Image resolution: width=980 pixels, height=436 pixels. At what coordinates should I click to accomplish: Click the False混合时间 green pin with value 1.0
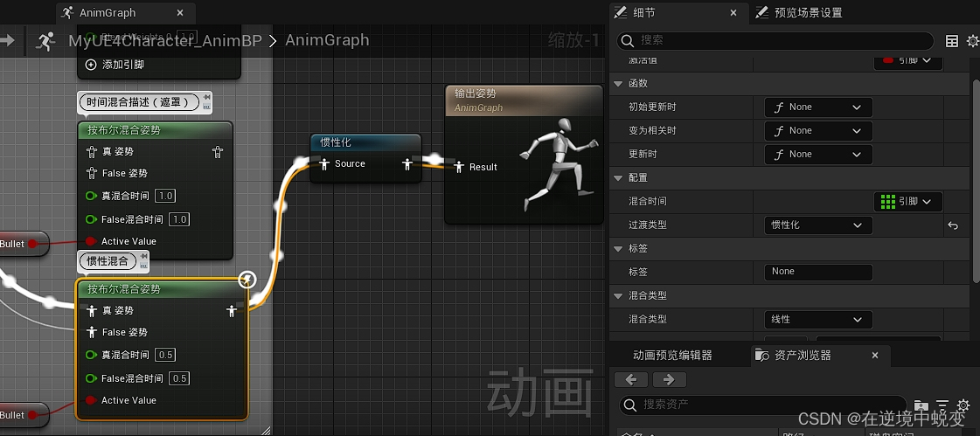tap(91, 219)
